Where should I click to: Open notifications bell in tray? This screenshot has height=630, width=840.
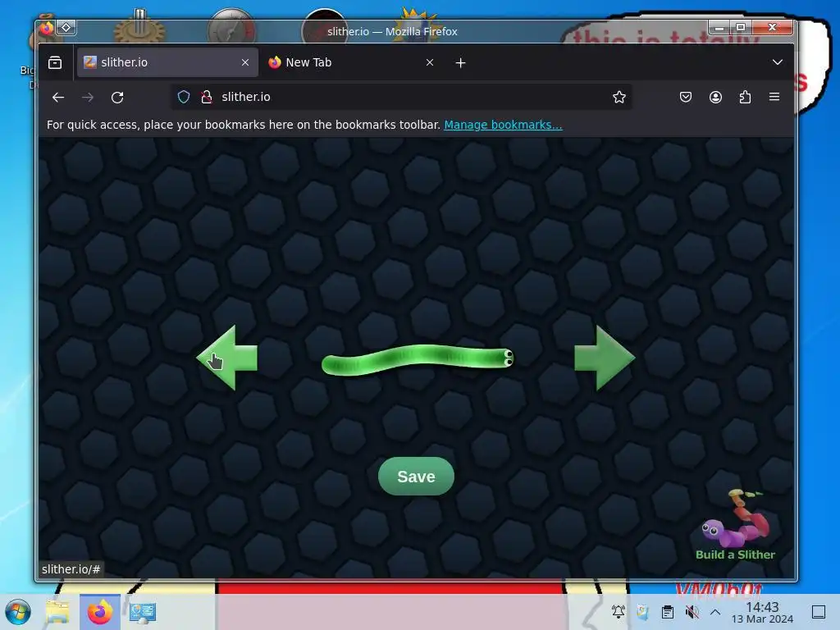point(619,611)
